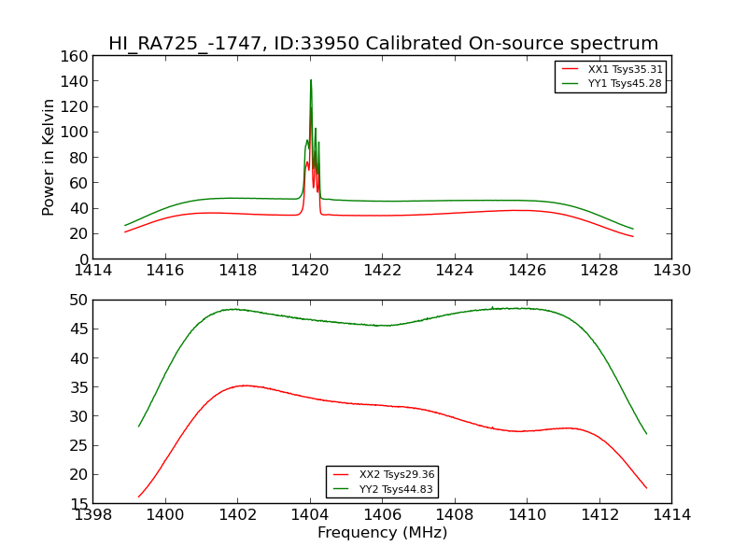Click the 60 y-axis tick label

pos(79,183)
